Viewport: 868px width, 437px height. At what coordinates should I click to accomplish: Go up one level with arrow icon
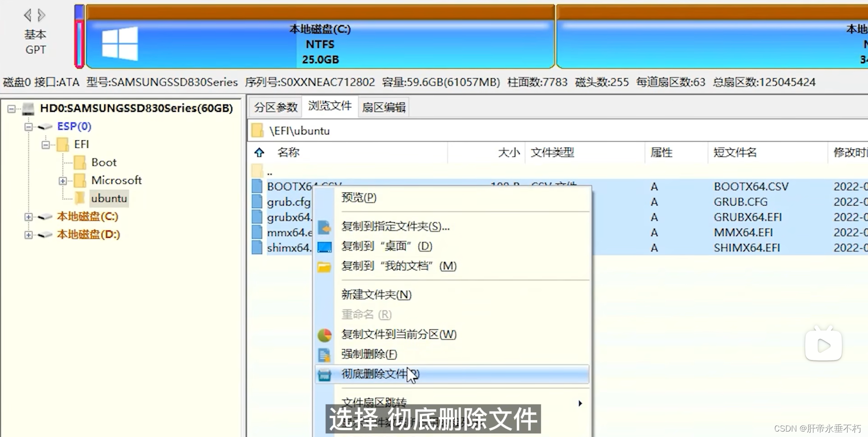tap(259, 152)
